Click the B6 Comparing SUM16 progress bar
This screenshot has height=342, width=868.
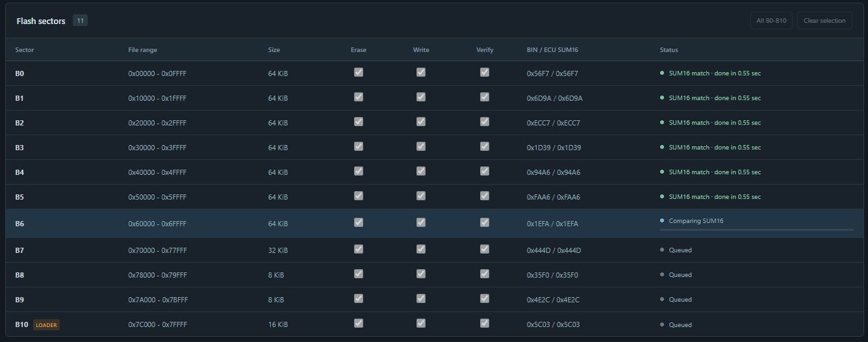(x=756, y=230)
